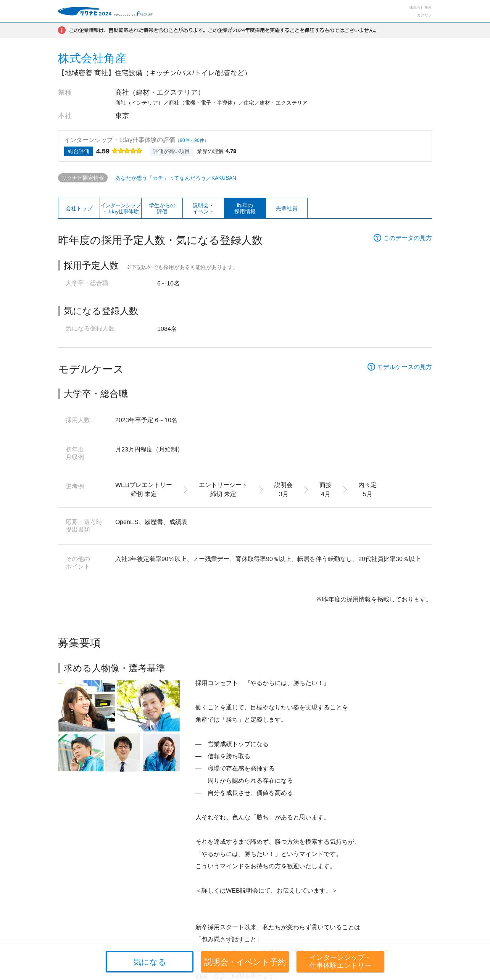Click 2023年卒予定 6～10名 text
Viewport: 490px width, 980px height.
coord(146,420)
